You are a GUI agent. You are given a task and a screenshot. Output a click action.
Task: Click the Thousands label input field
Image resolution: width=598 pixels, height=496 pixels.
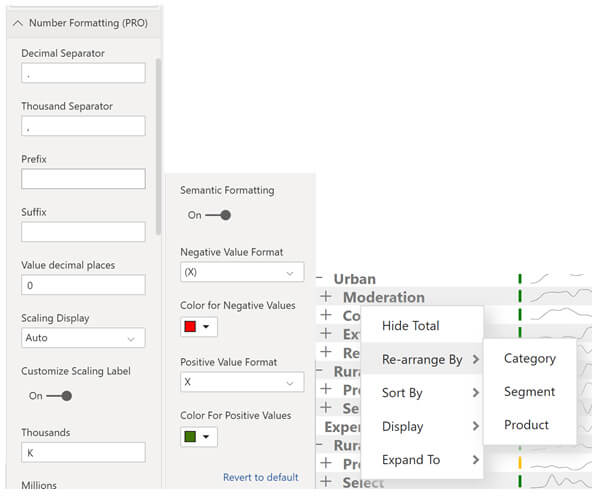coord(83,453)
